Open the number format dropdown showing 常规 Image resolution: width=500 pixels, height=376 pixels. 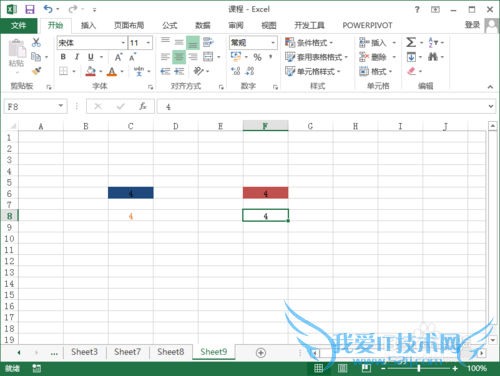273,43
